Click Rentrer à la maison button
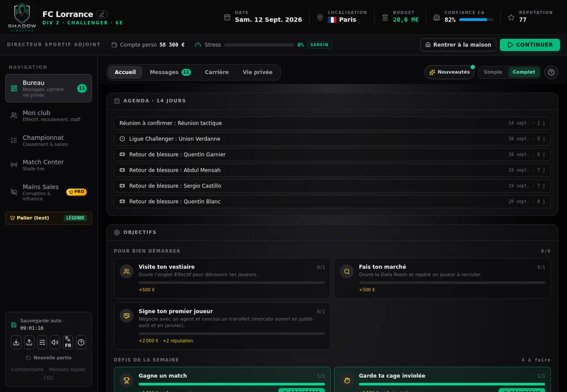Viewport: 567px width, 392px height. pyautogui.click(x=458, y=45)
